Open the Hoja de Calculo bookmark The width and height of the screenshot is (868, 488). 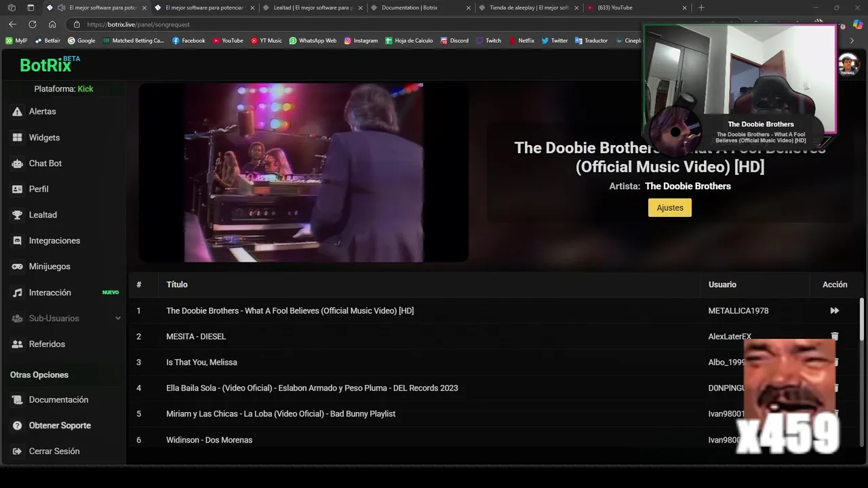409,41
